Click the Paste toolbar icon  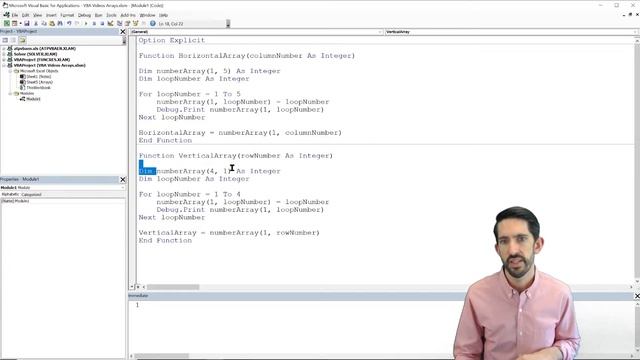point(52,24)
